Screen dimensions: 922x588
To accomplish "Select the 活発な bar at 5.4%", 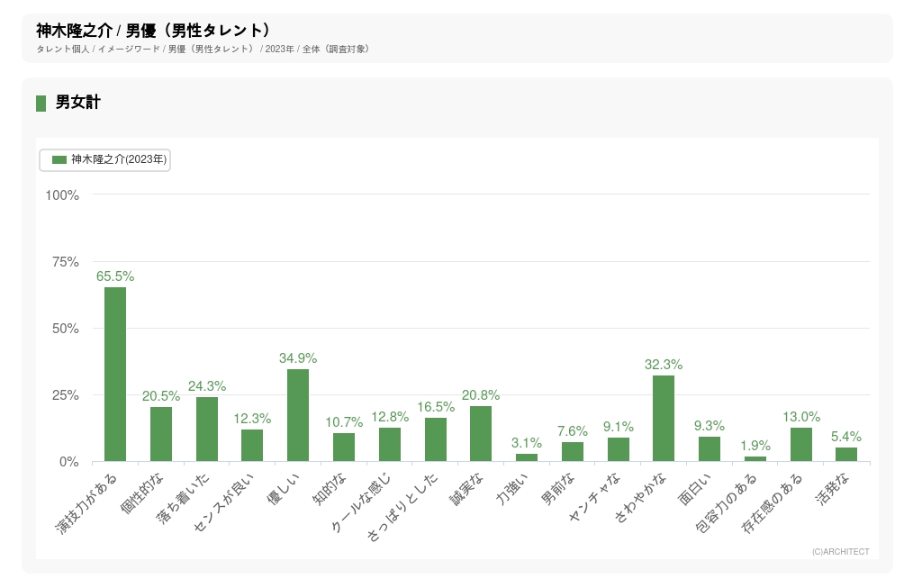I will pyautogui.click(x=846, y=455).
